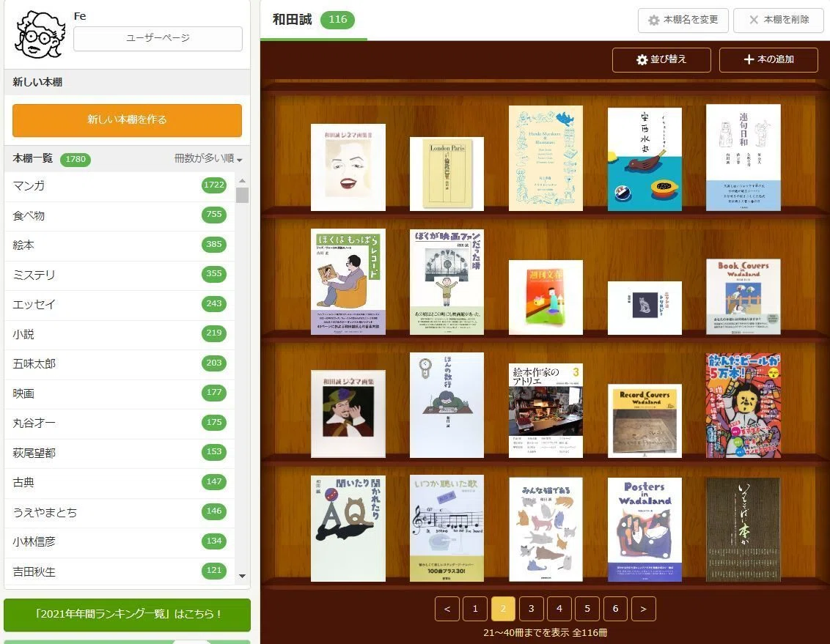This screenshot has width=830, height=644.
Task: Open Posters in Wadaland book cover
Action: coord(644,530)
